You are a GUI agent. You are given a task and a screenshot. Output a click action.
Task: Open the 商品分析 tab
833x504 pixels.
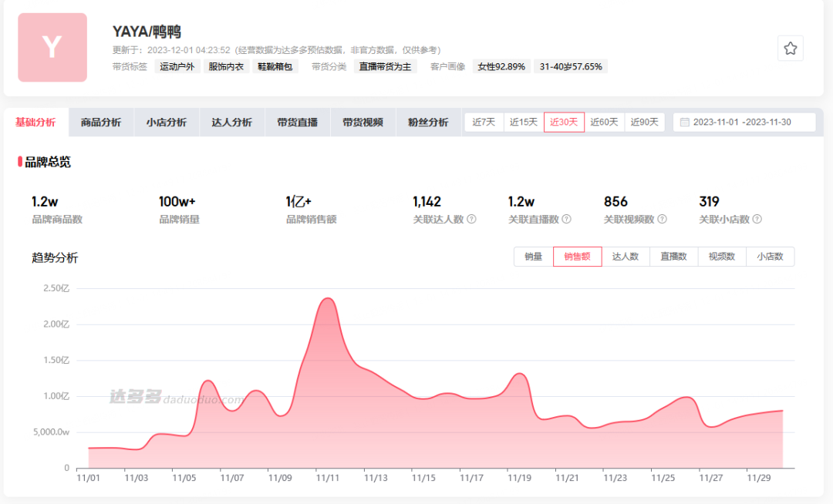(101, 123)
